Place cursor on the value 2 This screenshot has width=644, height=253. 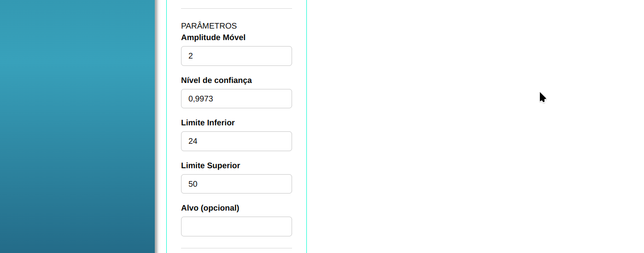(191, 56)
